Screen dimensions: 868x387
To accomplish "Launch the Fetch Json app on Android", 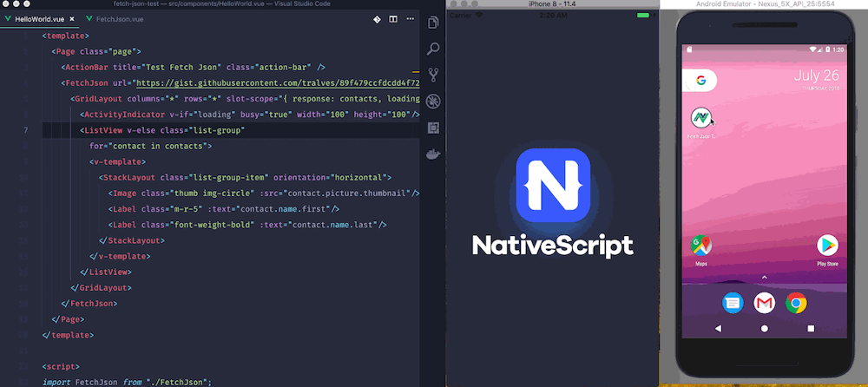I will point(701,120).
